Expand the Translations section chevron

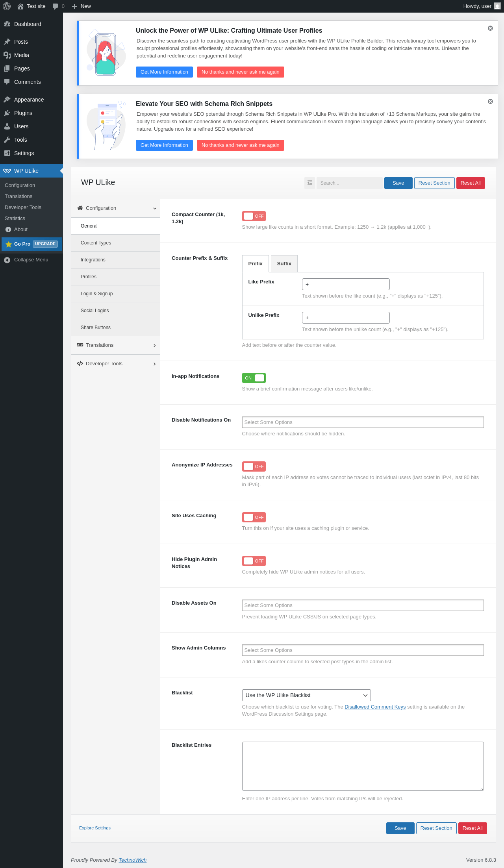click(155, 346)
